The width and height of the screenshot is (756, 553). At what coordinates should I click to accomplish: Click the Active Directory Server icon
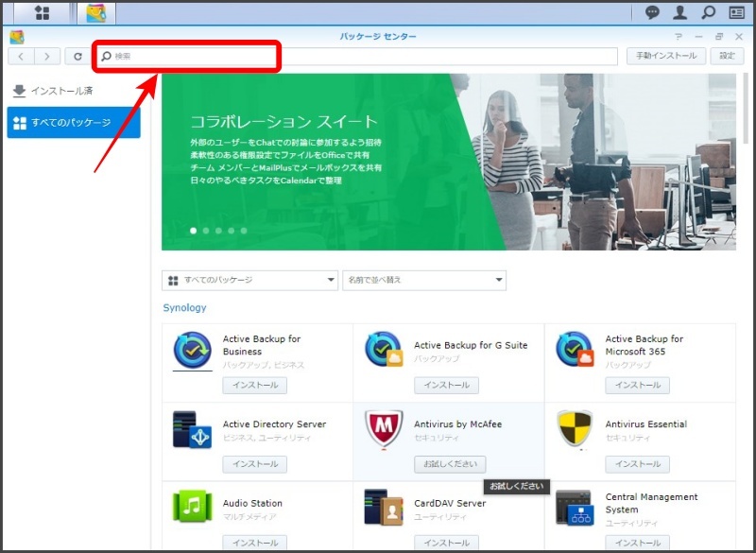click(193, 429)
